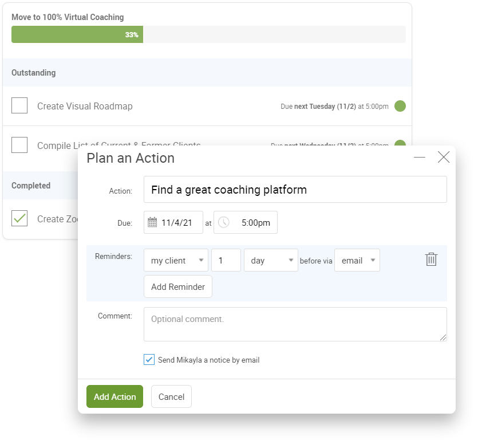Uncheck the completed Create Zoom task checkbox

coord(19,218)
